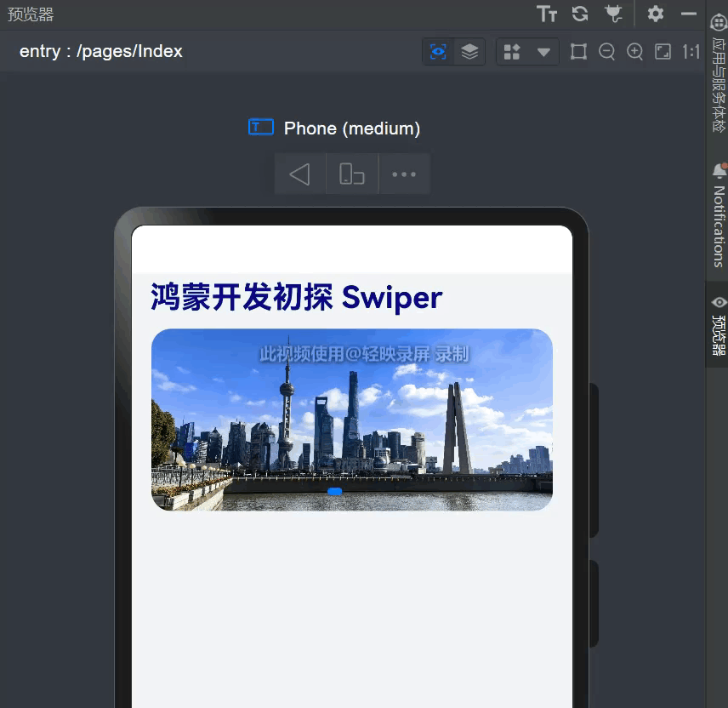The width and height of the screenshot is (728, 708).
Task: Click the Phone (medium) device icon
Action: 261,127
